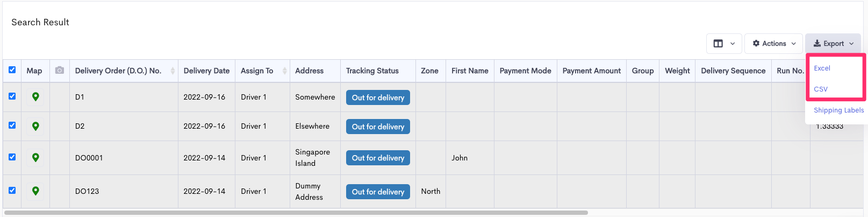Sort by Assign To arrows
868x217 pixels.
coord(284,71)
